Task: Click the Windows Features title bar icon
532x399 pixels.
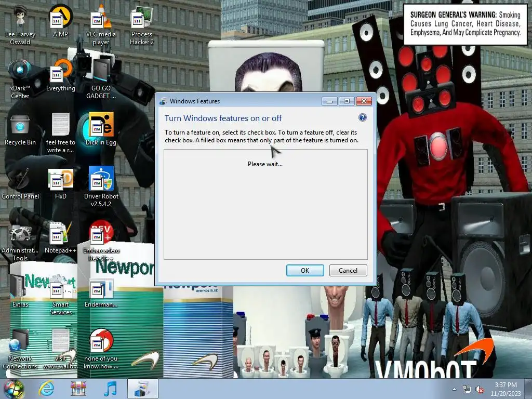Action: (x=163, y=101)
